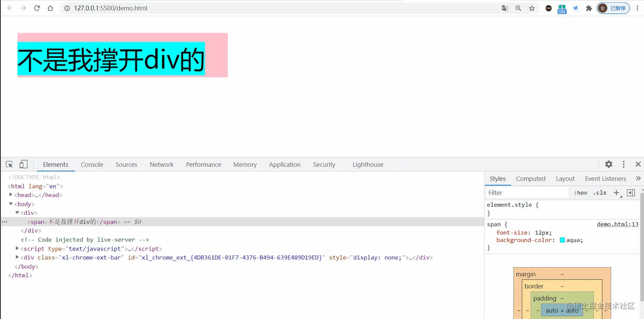
Task: Bookmark this page with the star icon
Action: pyautogui.click(x=532, y=8)
